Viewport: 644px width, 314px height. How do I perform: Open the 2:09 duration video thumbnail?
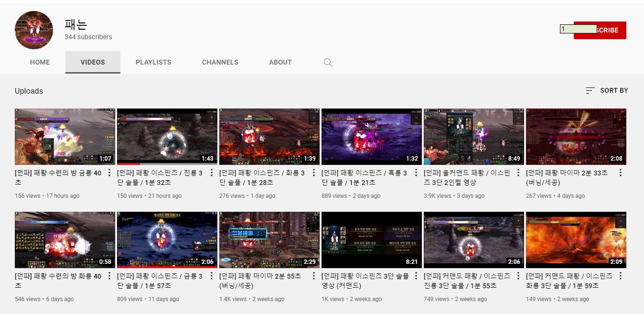click(x=576, y=240)
